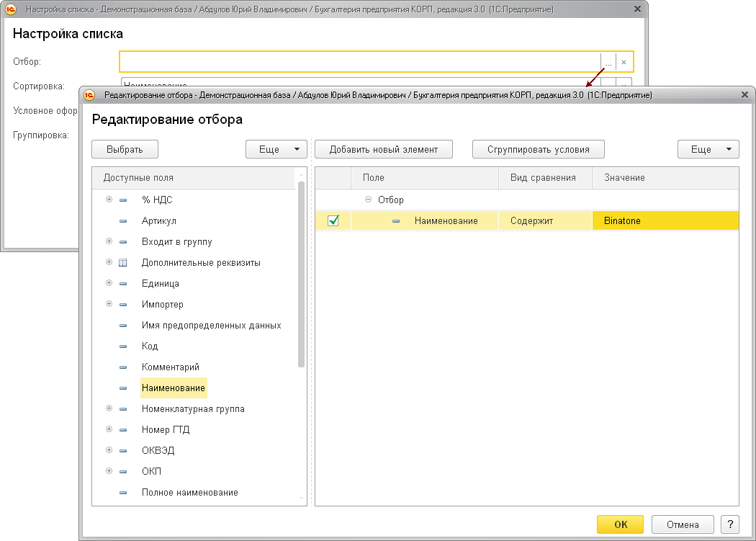
Task: Expand the Номенклатурная группа tree node
Action: [x=109, y=408]
